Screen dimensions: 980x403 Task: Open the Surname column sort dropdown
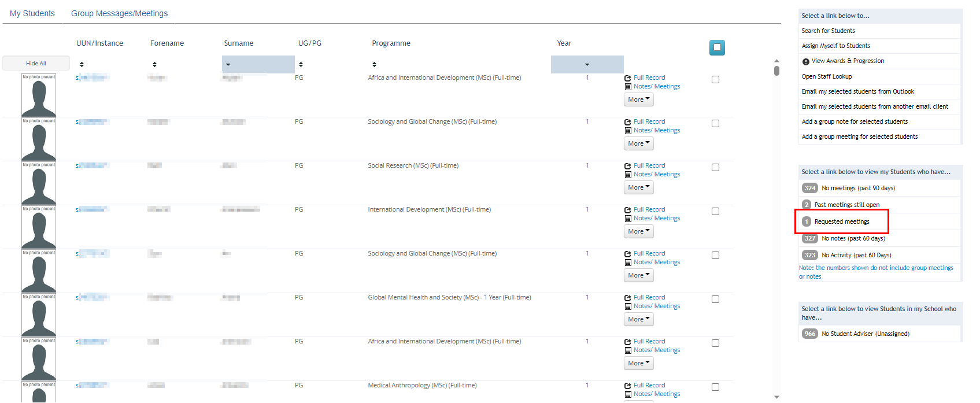point(258,64)
